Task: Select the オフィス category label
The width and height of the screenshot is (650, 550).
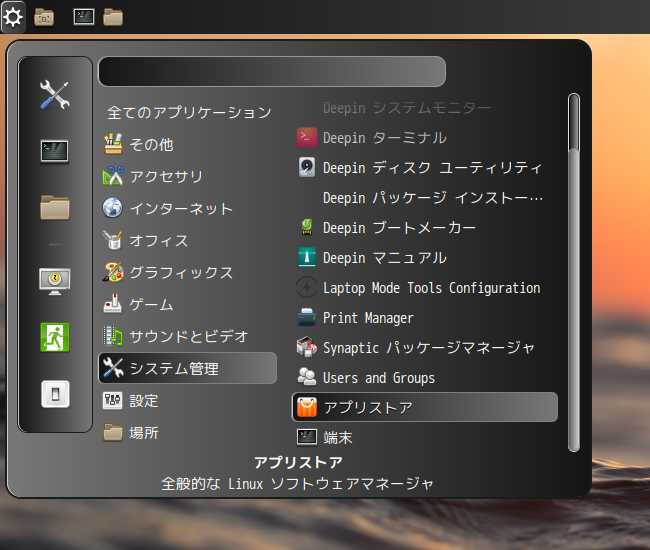Action: coord(159,240)
